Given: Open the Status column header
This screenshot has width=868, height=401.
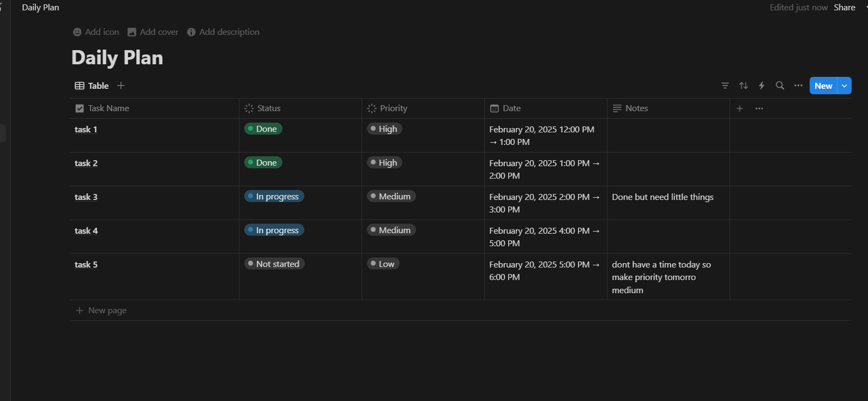Looking at the screenshot, I should [x=300, y=108].
